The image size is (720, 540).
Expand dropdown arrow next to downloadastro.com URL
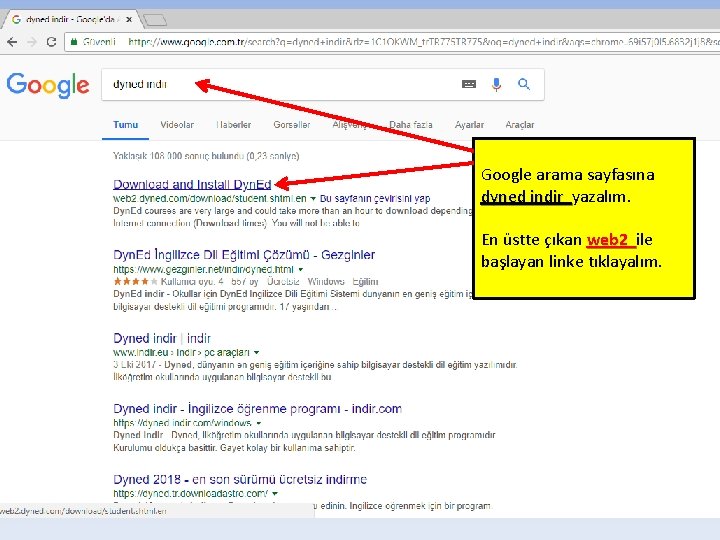point(275,494)
